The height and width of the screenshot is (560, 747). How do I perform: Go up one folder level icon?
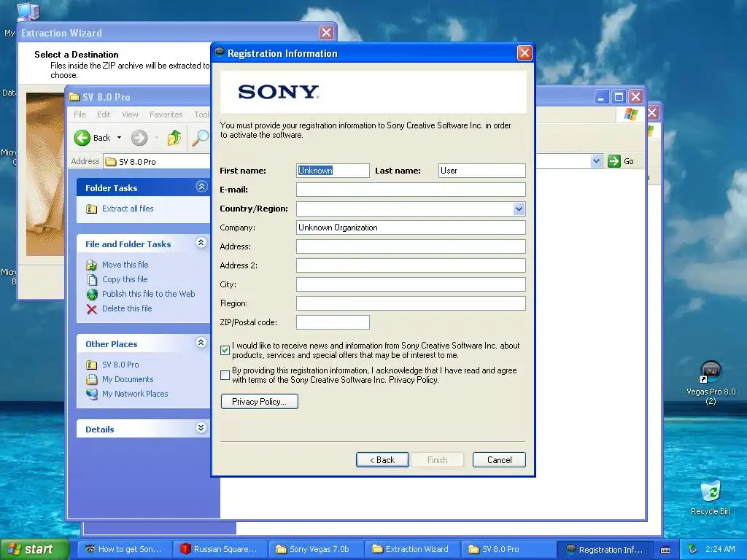pyautogui.click(x=174, y=138)
